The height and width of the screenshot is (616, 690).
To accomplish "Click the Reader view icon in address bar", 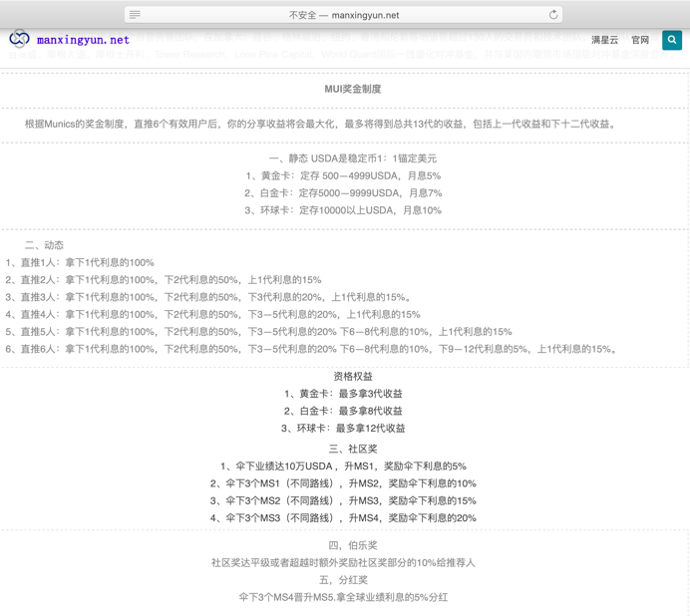I will [136, 15].
